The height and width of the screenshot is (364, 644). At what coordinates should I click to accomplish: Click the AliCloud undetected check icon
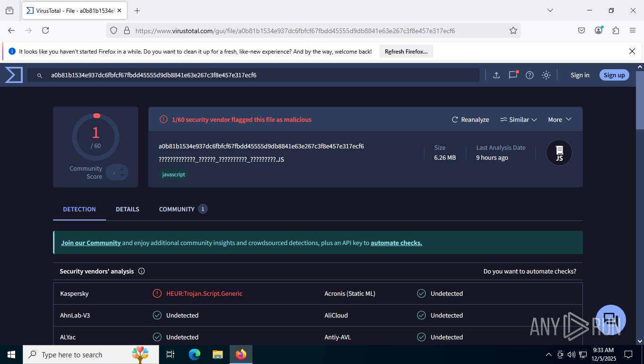(x=421, y=315)
